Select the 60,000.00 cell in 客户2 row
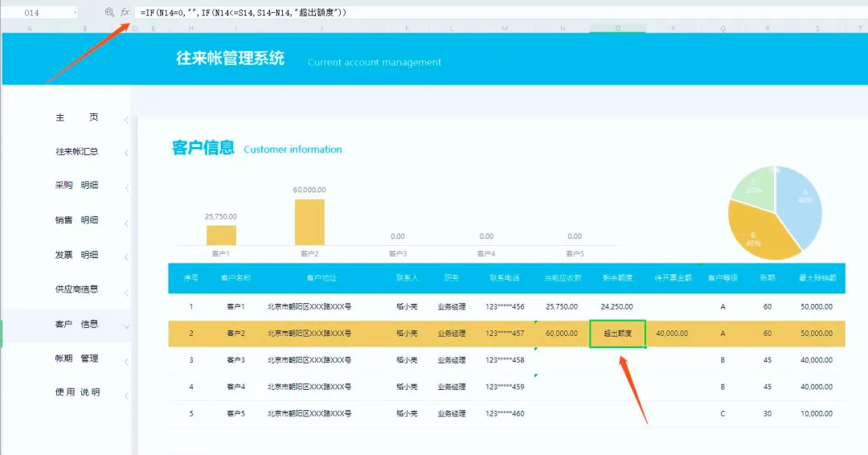 562,334
